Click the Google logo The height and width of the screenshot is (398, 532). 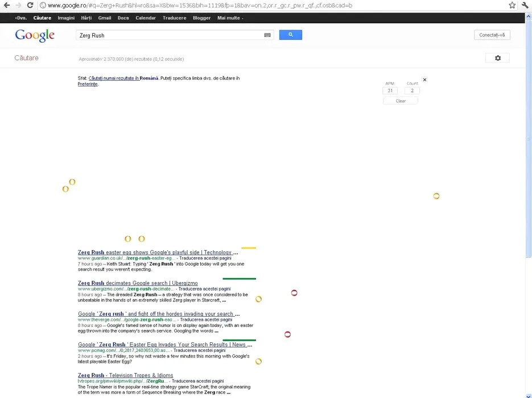click(x=35, y=35)
